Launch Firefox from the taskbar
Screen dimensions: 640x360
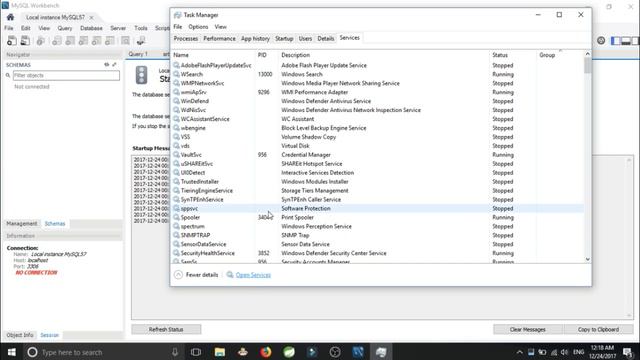pos(266,352)
